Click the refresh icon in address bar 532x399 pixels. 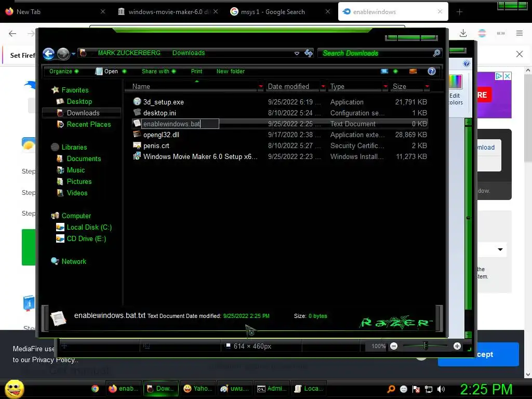click(309, 53)
